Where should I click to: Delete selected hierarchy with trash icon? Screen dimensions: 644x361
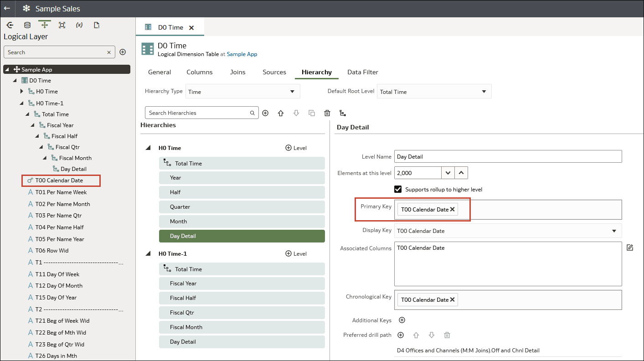pyautogui.click(x=327, y=113)
